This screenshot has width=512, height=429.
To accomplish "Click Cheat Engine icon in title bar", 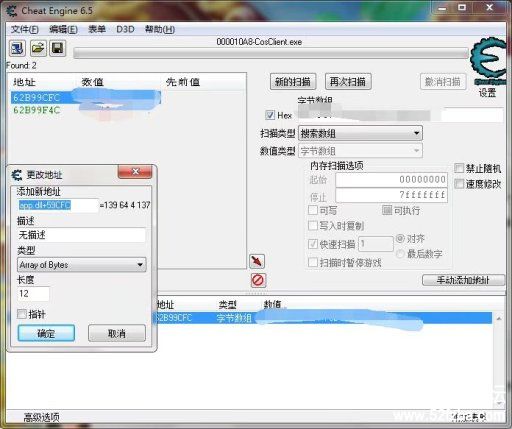I will point(12,11).
